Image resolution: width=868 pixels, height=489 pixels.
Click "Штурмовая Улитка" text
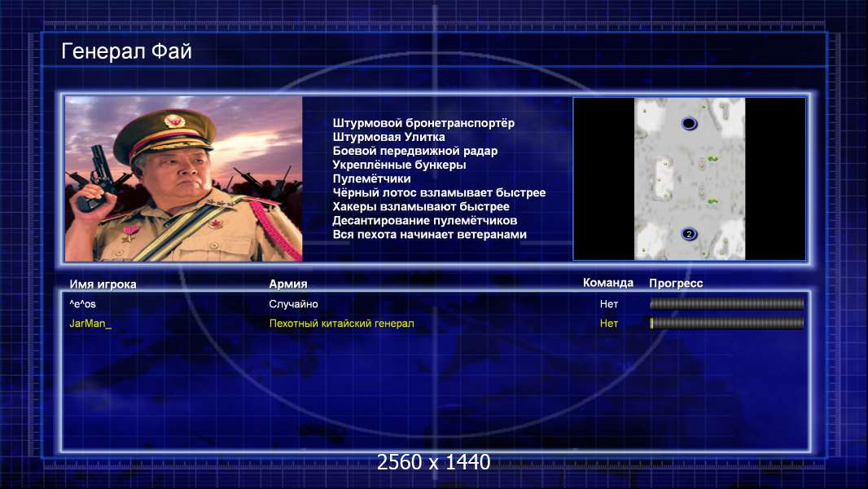pos(388,137)
